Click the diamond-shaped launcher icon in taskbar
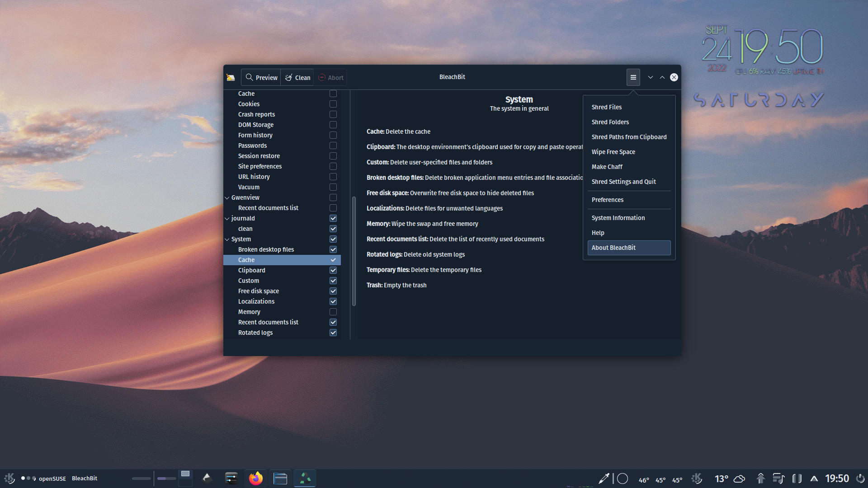The width and height of the screenshot is (868, 488). 207,478
